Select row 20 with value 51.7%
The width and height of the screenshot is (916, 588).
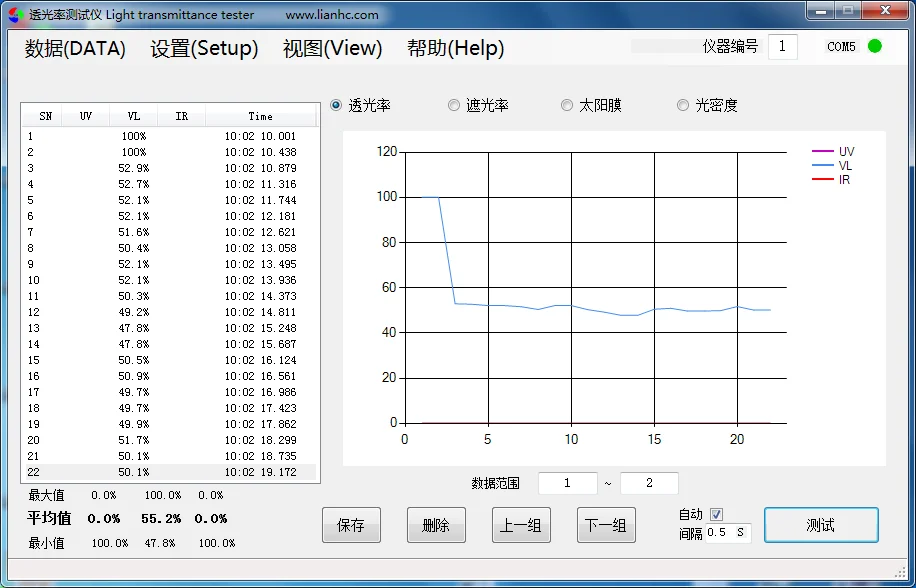click(x=169, y=440)
